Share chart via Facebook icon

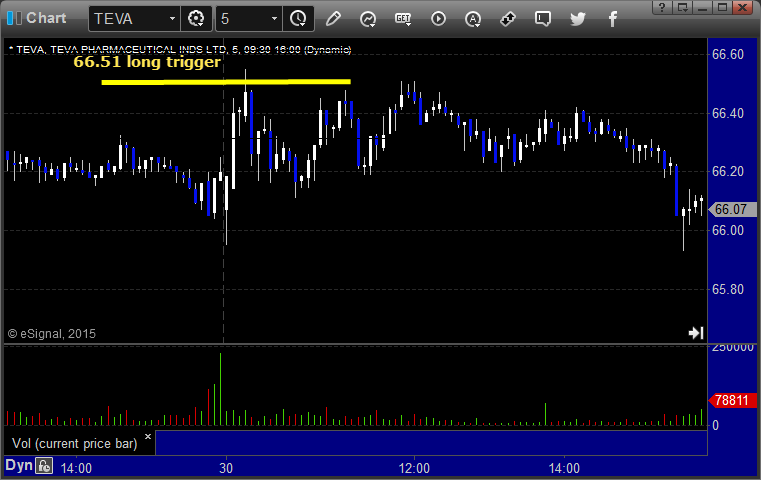[x=612, y=19]
